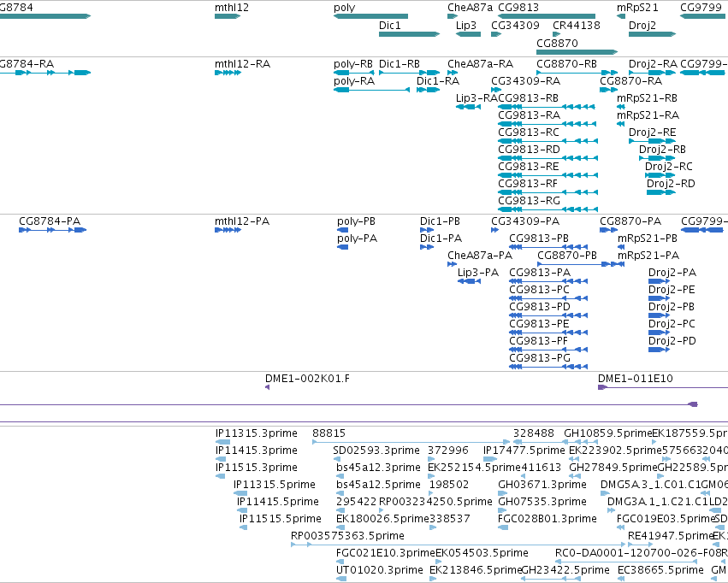Click the Dic1-PB protein label
Viewport: 728px width, 583px height.
[440, 221]
